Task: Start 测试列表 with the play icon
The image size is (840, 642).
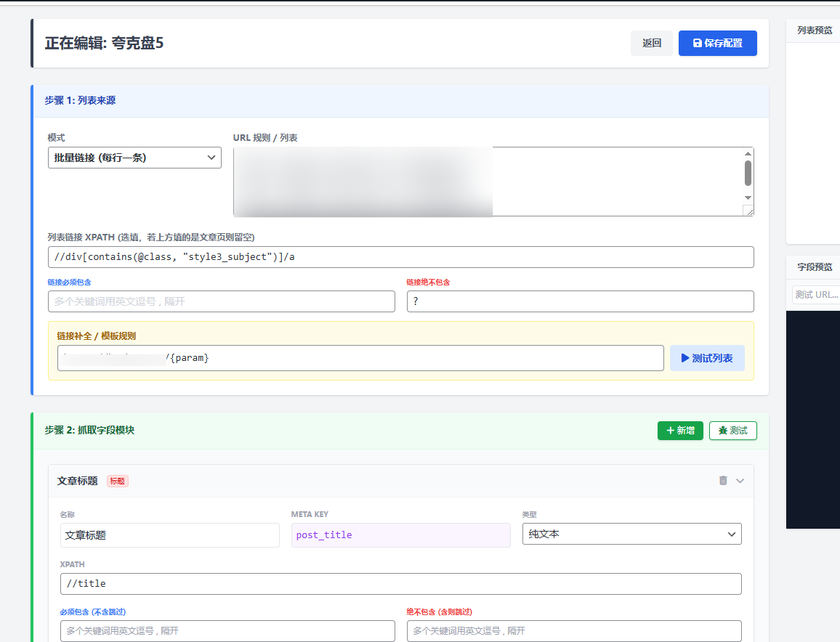Action: (x=706, y=357)
